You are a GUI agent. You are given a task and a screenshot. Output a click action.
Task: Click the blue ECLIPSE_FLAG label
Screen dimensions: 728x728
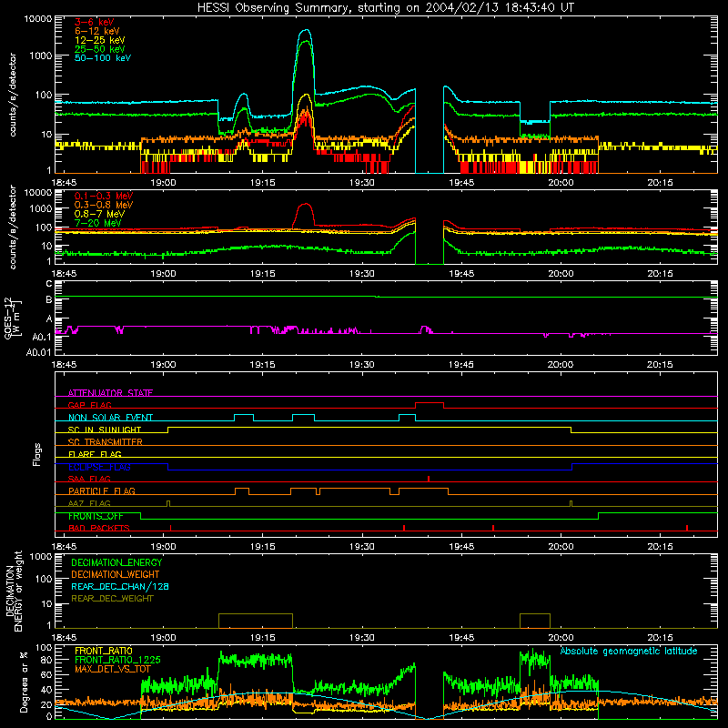point(99,467)
